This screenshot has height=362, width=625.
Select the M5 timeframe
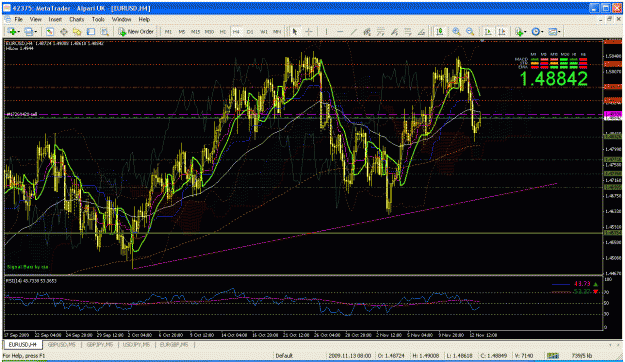pyautogui.click(x=182, y=31)
